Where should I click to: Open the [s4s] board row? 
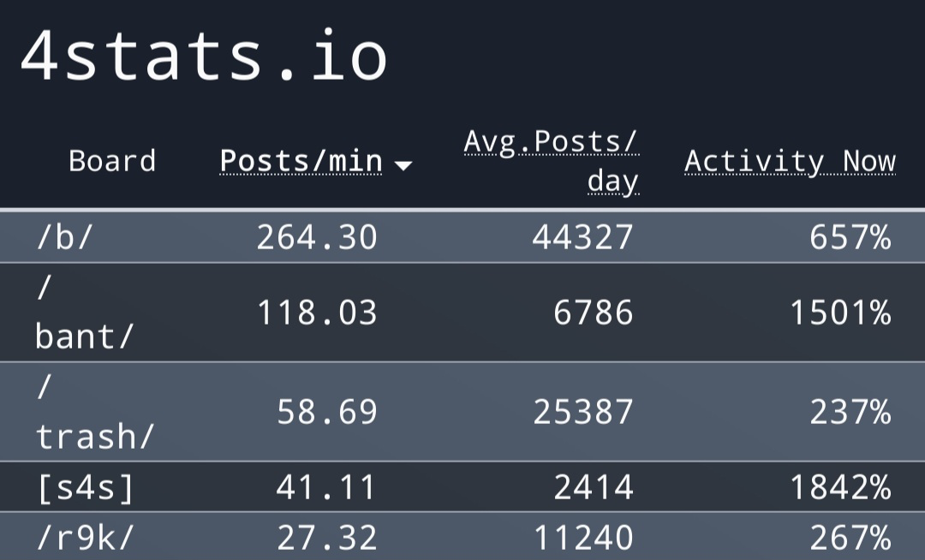[462, 487]
